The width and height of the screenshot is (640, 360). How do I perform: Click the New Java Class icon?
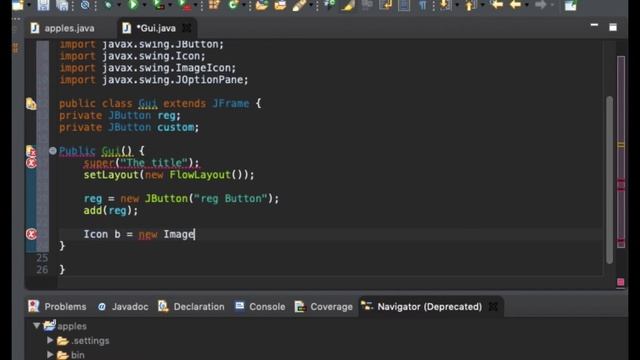coord(233,5)
